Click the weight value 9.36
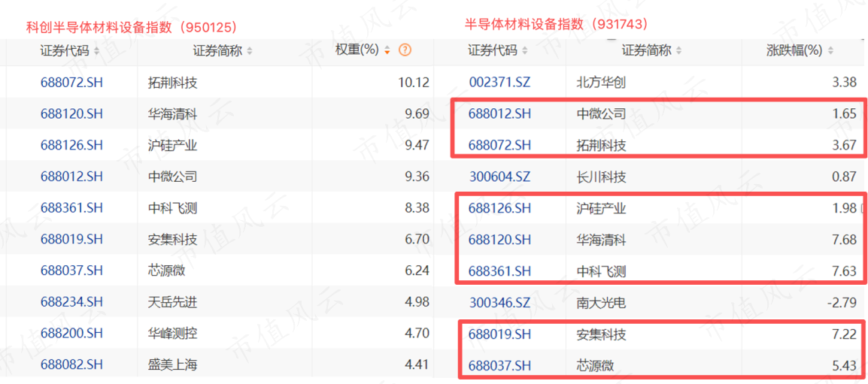This screenshot has height=384, width=868. [417, 177]
